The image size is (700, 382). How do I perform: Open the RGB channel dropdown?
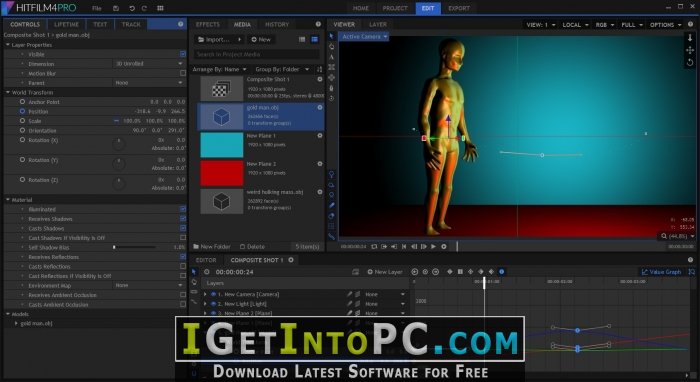tap(605, 25)
